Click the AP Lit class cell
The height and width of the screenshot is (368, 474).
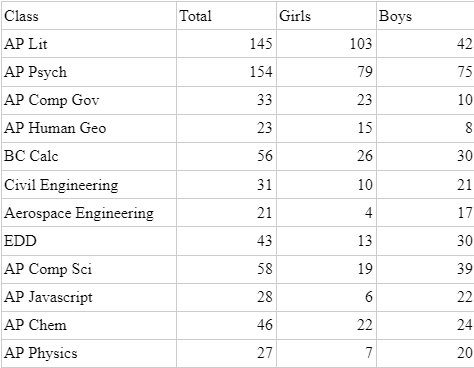[x=89, y=44]
